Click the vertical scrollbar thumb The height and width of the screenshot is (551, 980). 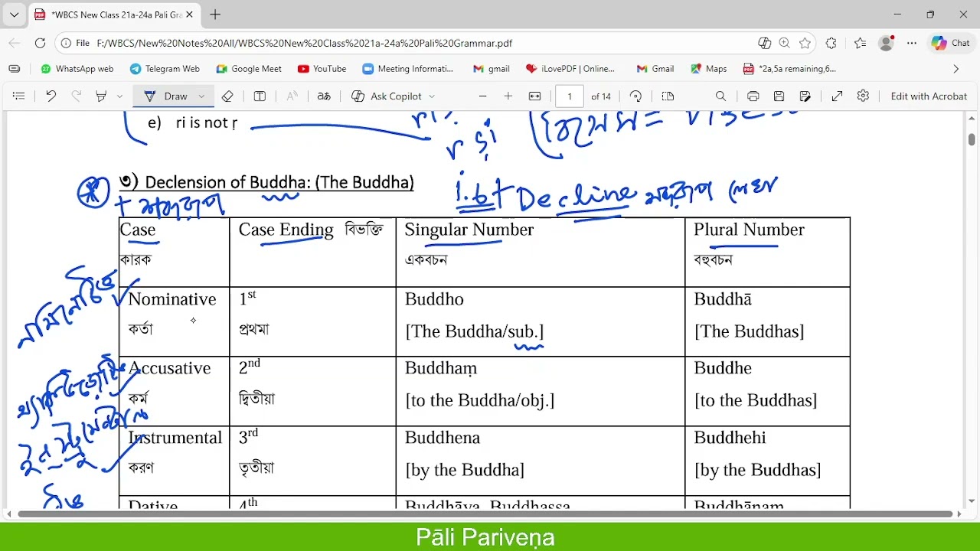[972, 139]
